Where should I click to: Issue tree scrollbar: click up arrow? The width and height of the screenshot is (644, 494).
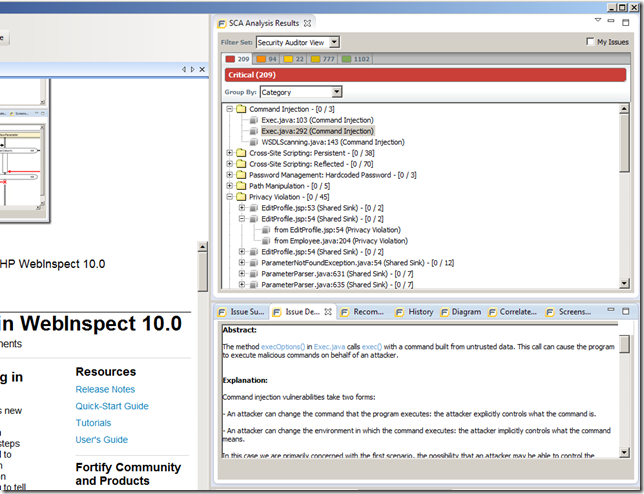pyautogui.click(x=624, y=109)
